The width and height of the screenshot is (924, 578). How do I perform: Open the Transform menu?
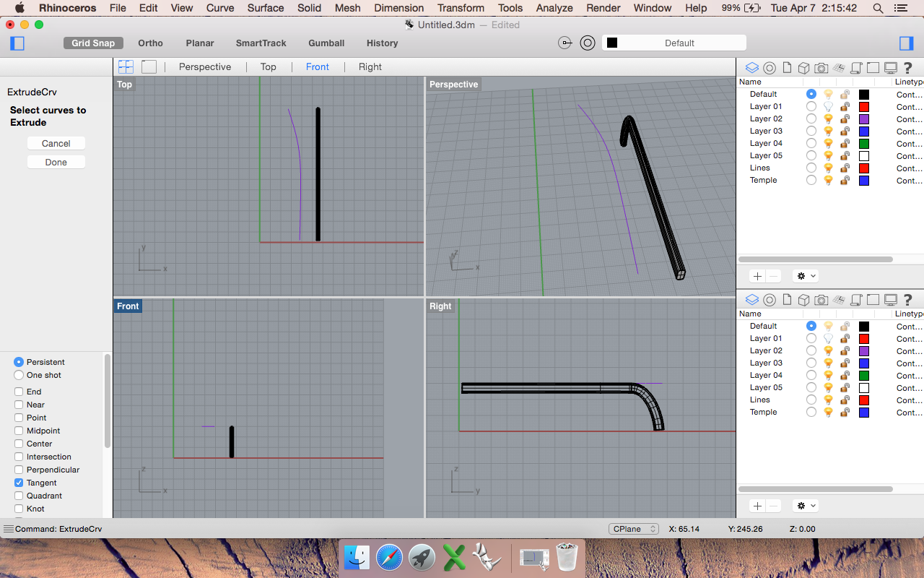(461, 8)
